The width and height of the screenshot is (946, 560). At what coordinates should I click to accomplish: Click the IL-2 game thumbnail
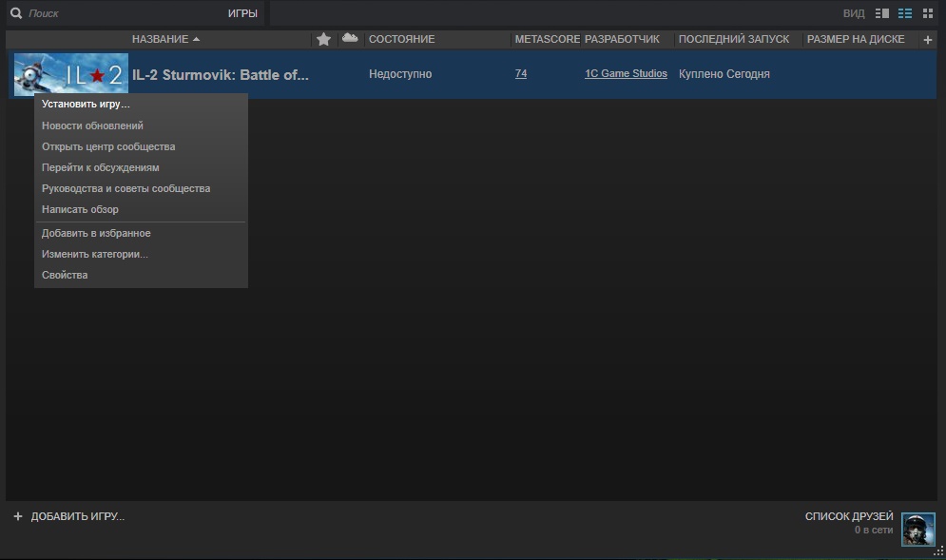click(x=71, y=74)
